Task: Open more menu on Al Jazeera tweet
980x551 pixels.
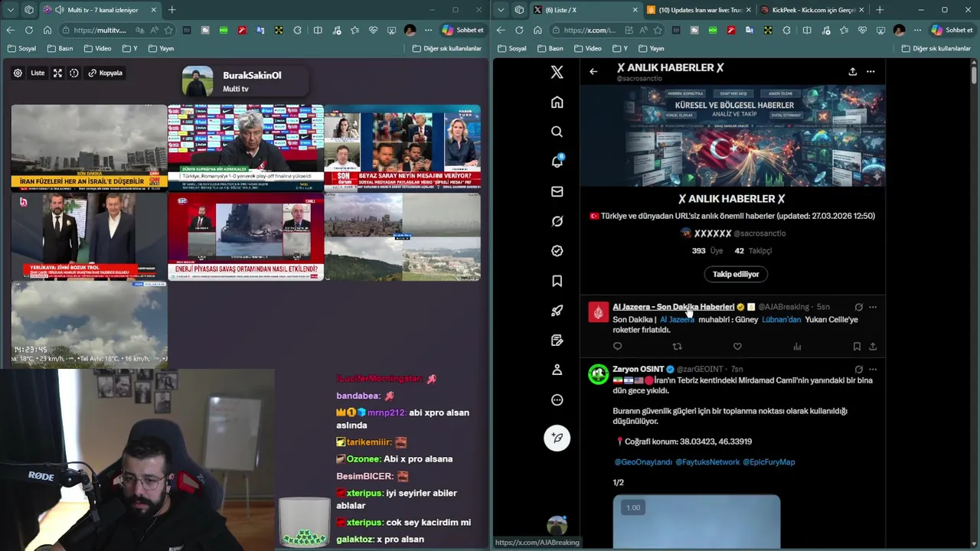Action: coord(873,307)
